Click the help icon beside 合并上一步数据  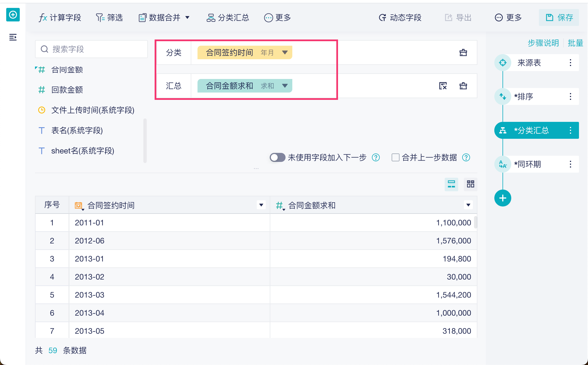point(466,157)
